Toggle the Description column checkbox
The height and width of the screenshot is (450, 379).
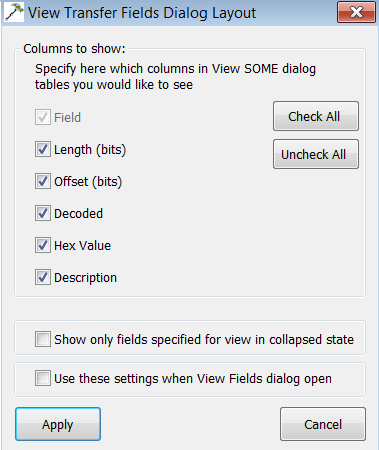point(43,277)
